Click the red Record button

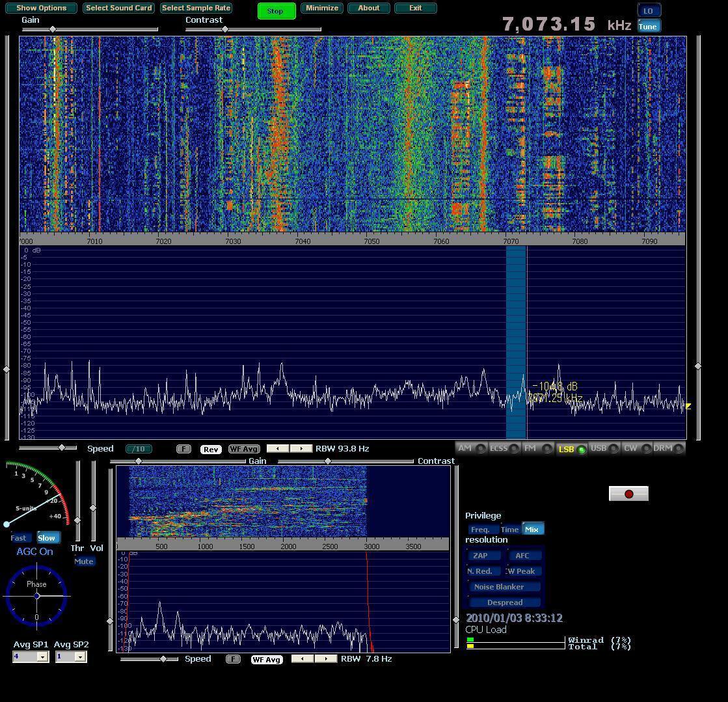(x=628, y=493)
